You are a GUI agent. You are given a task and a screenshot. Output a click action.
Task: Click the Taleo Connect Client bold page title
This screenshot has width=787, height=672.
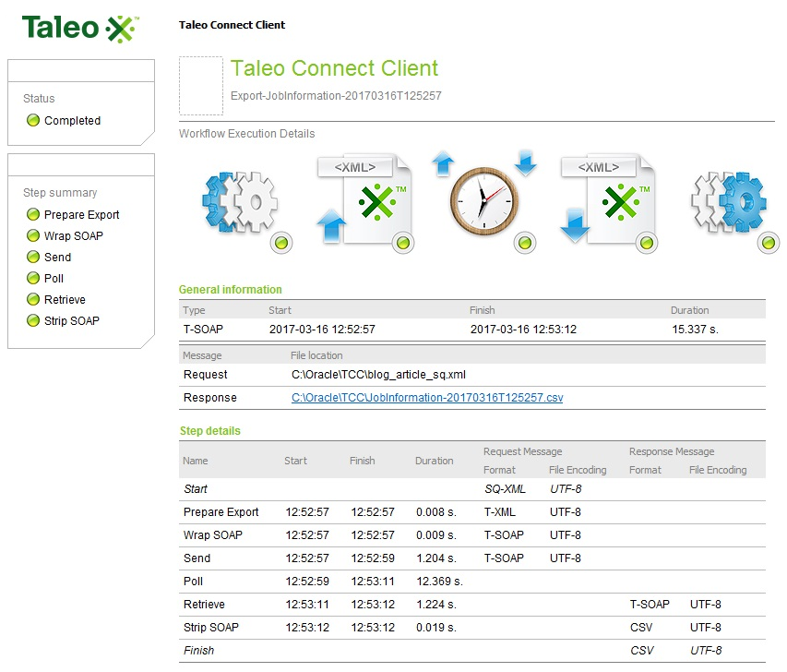pos(232,25)
